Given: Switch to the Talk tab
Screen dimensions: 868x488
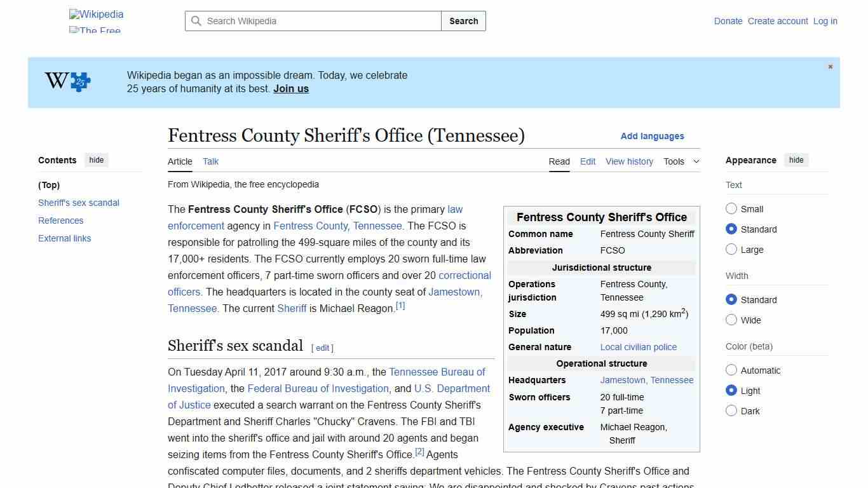Looking at the screenshot, I should (x=210, y=161).
